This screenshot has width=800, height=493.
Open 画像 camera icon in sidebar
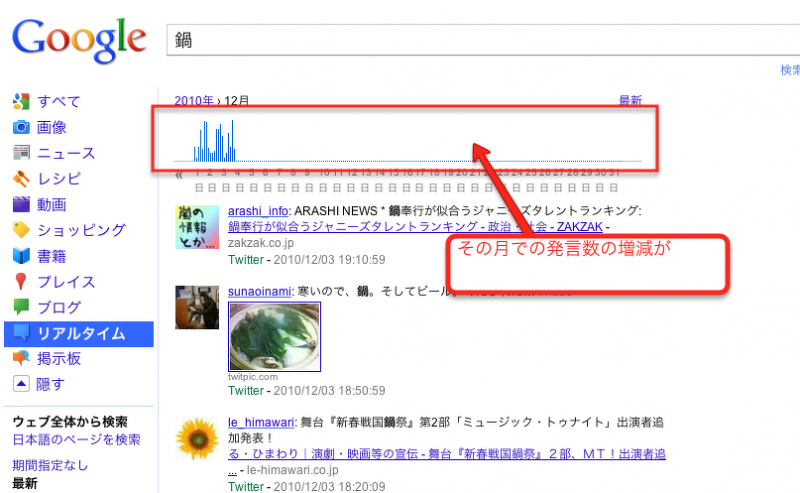point(21,127)
